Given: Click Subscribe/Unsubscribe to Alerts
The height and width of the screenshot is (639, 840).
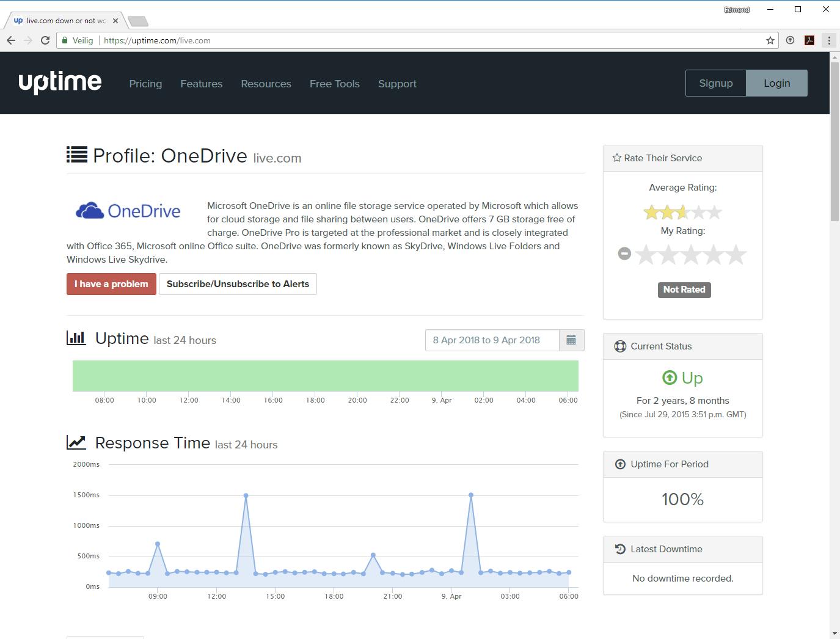Looking at the screenshot, I should click(238, 284).
